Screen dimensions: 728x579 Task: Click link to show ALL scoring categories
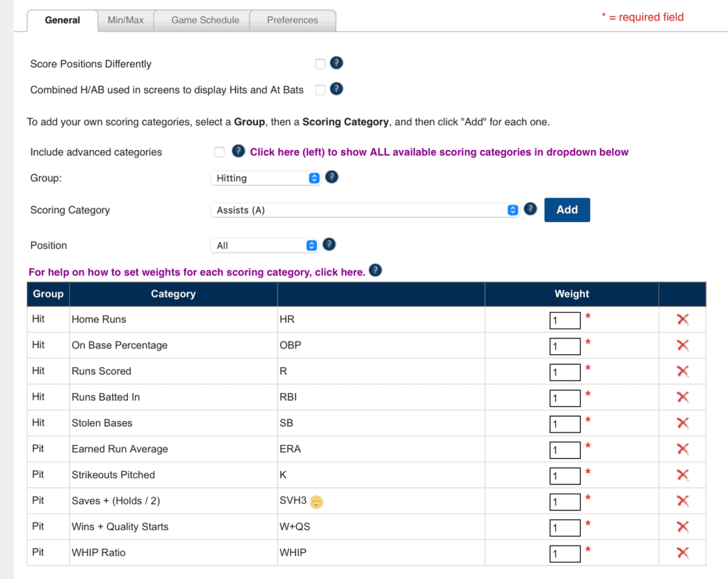[x=439, y=152]
